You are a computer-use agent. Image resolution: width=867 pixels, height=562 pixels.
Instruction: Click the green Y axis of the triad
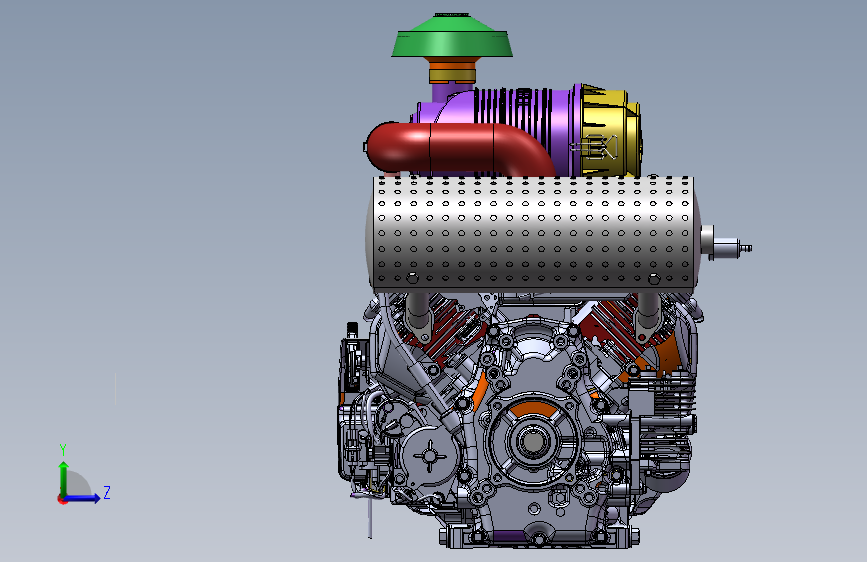(64, 478)
